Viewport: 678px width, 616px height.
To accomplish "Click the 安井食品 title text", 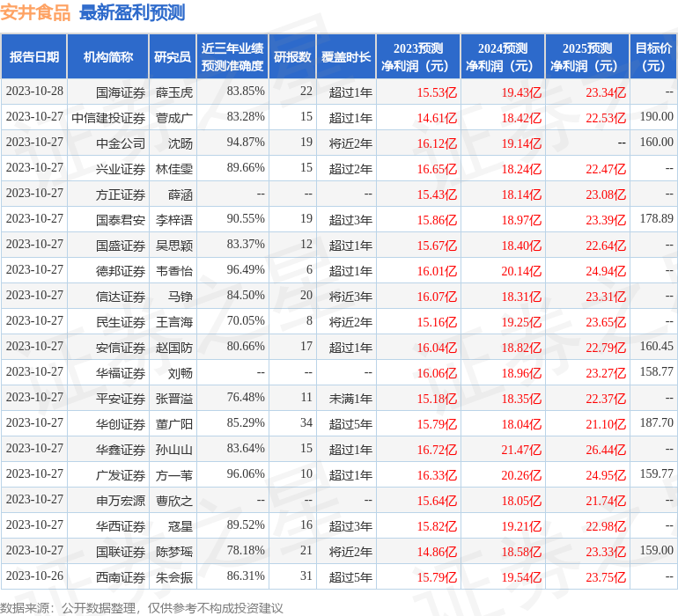I will [x=35, y=12].
